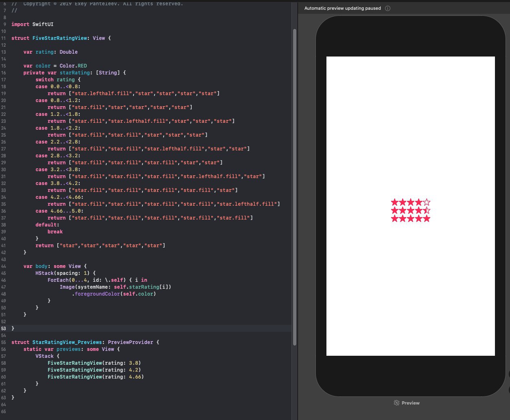Click the copyright comment line at the top
The height and width of the screenshot is (420, 510).
click(x=97, y=4)
